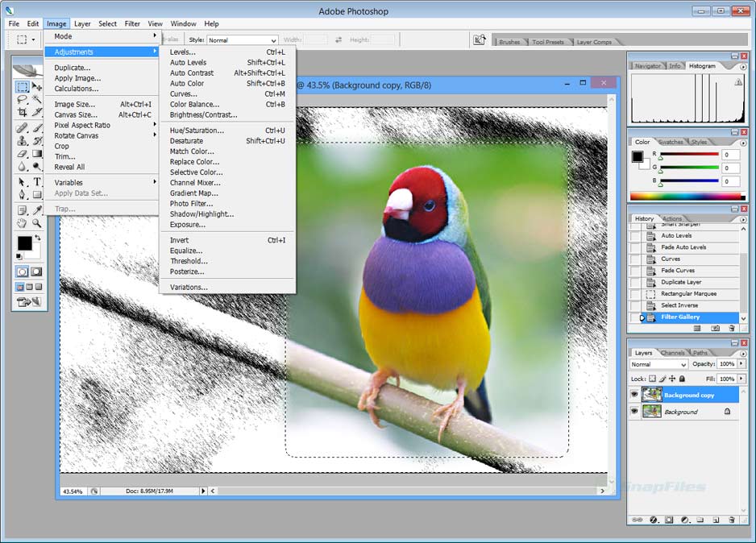Select the Crop tool
The image size is (756, 543).
click(23, 112)
